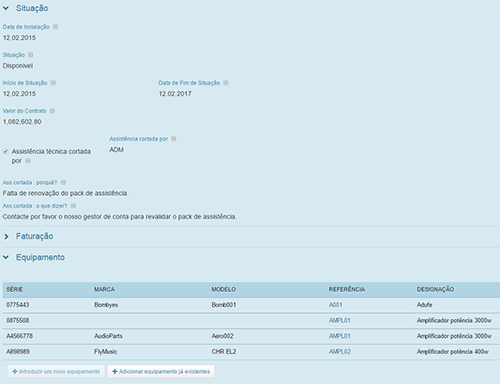Image resolution: width=500 pixels, height=384 pixels.
Task: Expand the Faturação section chevron
Action: click(x=6, y=236)
